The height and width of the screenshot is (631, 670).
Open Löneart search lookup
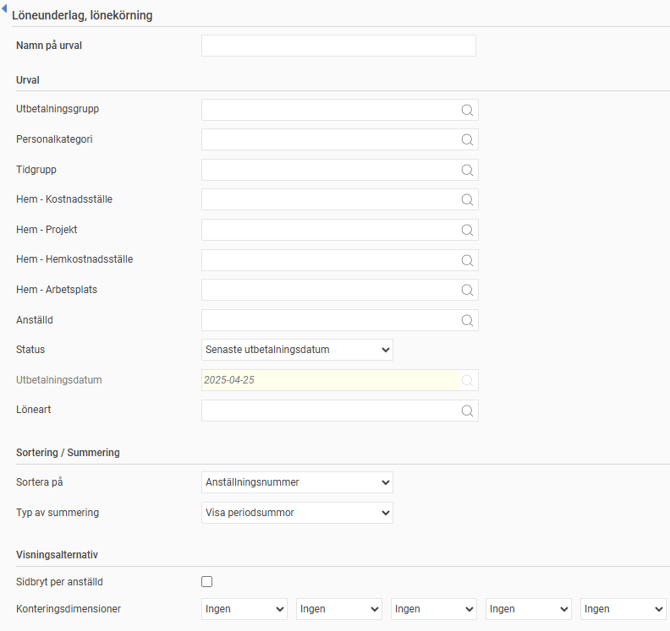click(x=467, y=411)
